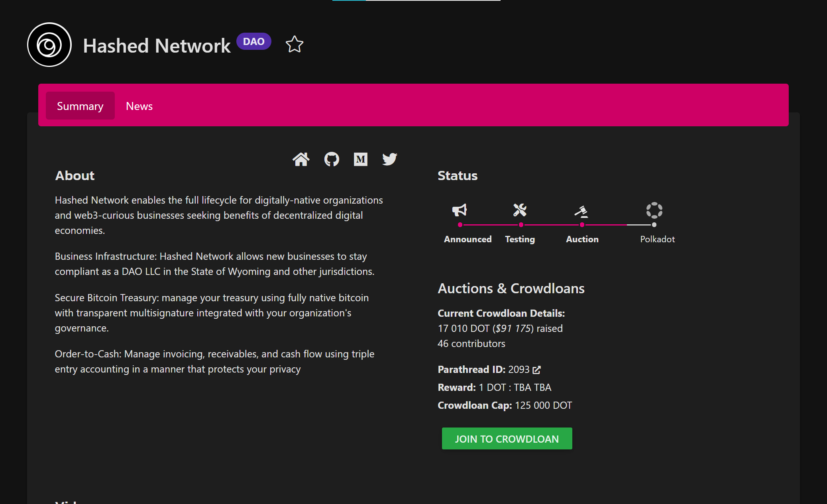Click the Hashed Network spiral logo

49,45
